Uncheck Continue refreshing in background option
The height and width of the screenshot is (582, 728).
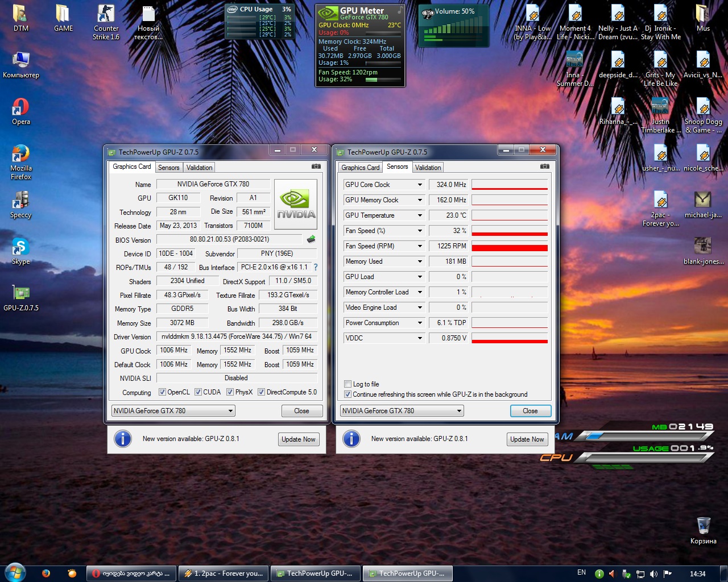click(348, 394)
